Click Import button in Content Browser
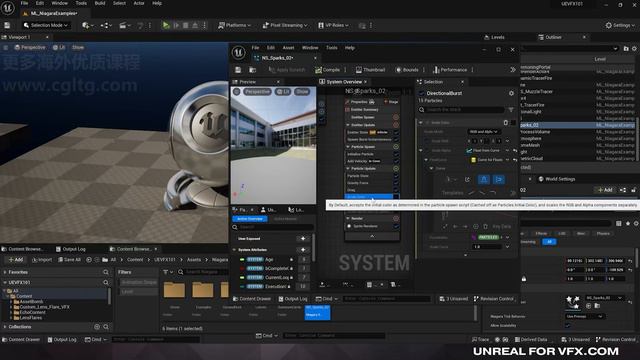 pyautogui.click(x=42, y=260)
